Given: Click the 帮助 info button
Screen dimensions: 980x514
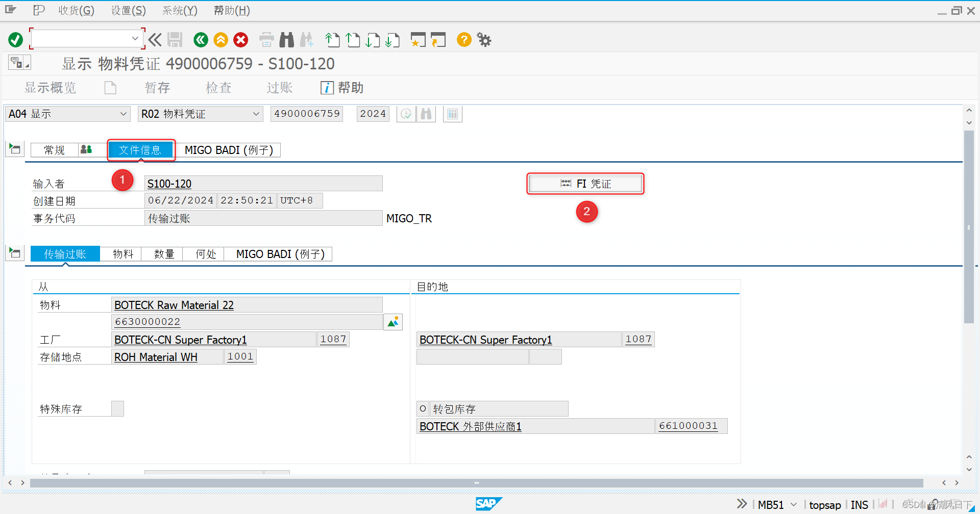Looking at the screenshot, I should pos(342,88).
